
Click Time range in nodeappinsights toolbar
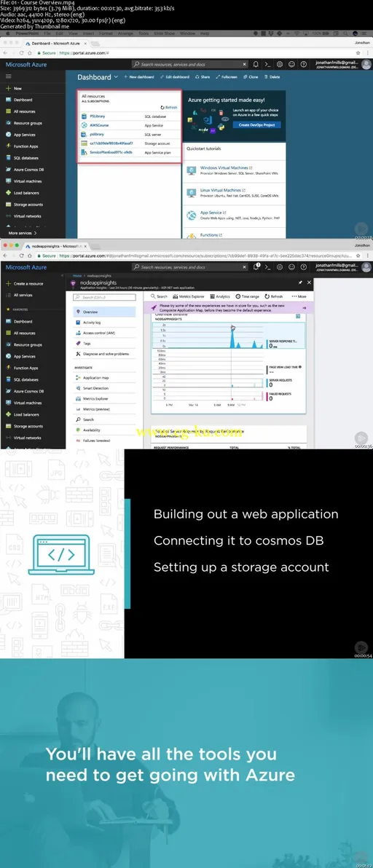click(x=248, y=296)
